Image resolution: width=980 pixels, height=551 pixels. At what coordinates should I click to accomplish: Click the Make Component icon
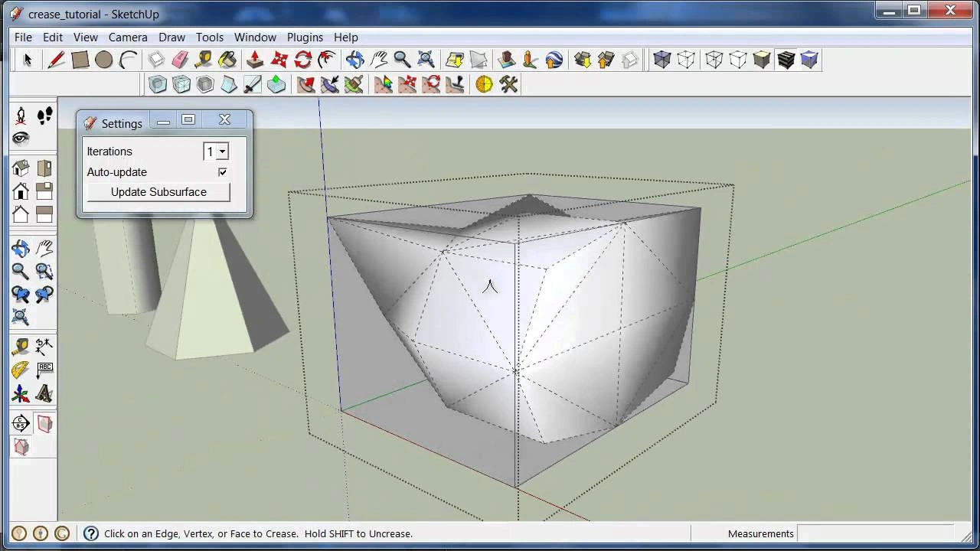pos(156,60)
